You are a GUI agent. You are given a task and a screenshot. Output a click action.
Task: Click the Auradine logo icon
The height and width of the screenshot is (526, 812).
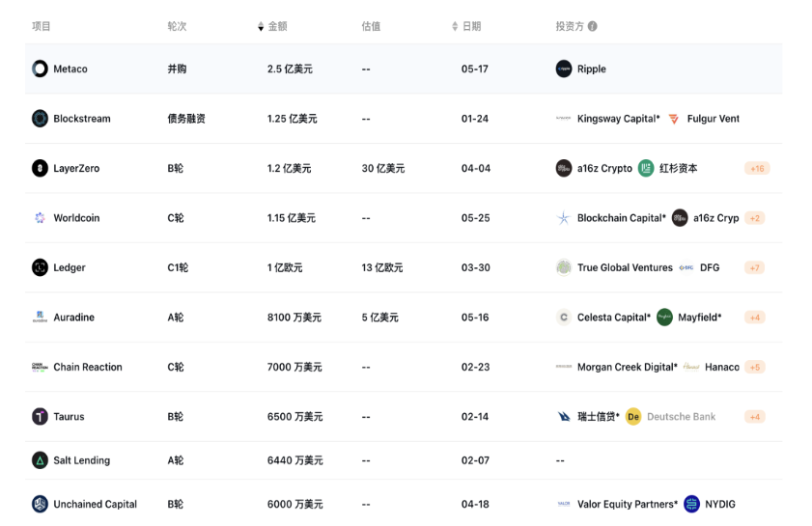tap(40, 317)
